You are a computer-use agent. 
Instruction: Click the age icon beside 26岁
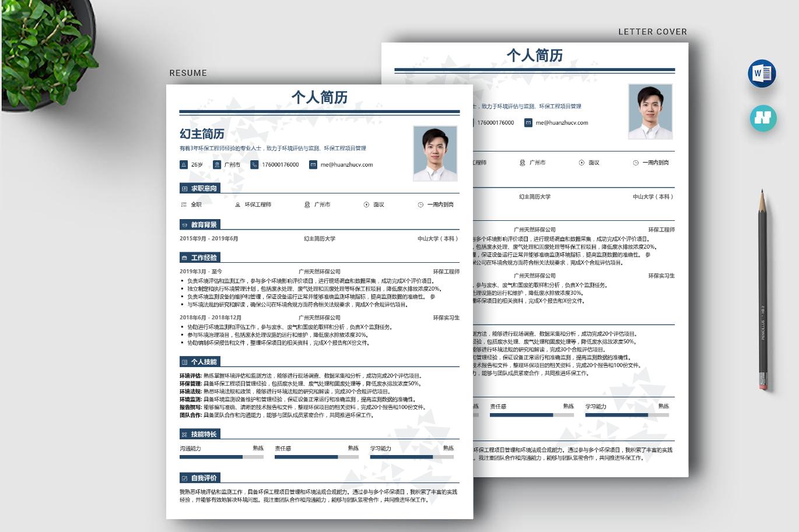183,164
